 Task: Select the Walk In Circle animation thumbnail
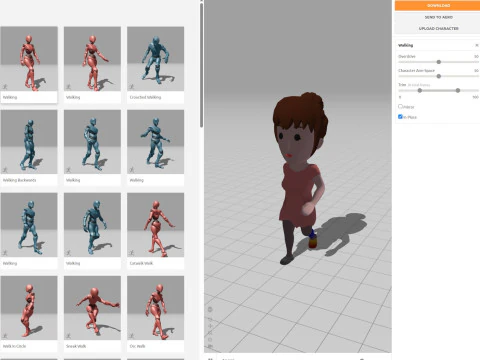pos(29,308)
